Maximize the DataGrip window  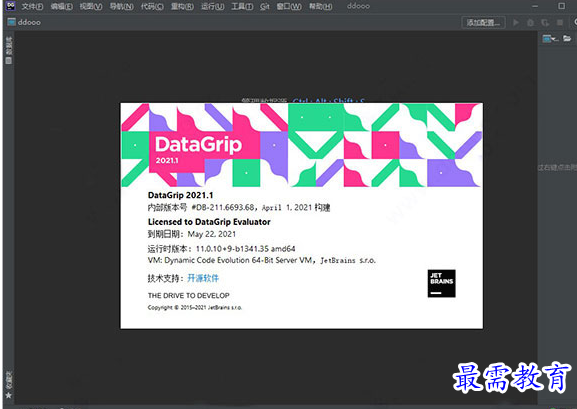pyautogui.click(x=561, y=6)
